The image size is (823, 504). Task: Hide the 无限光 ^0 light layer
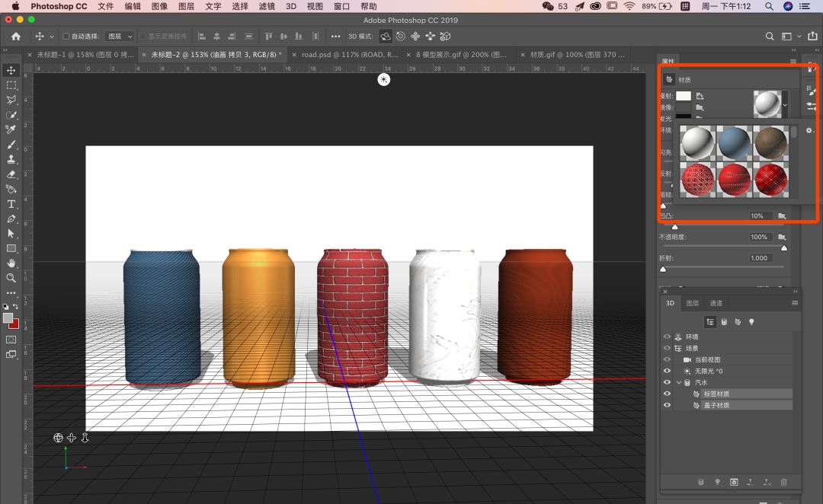point(667,371)
